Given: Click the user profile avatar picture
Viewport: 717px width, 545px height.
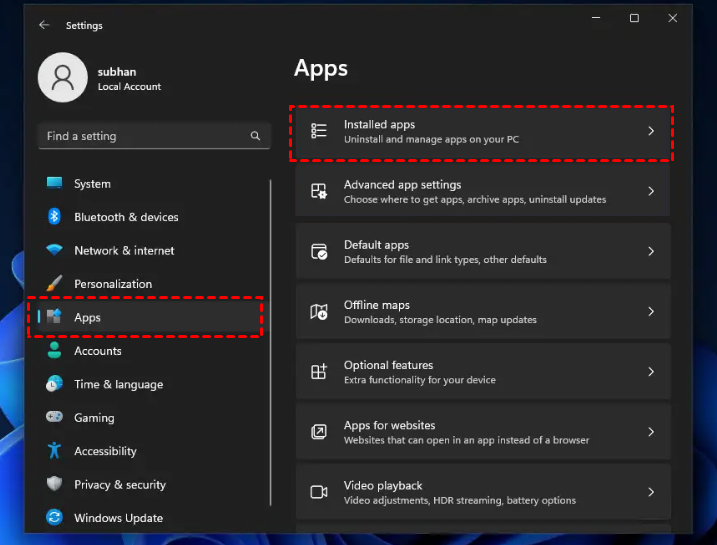Looking at the screenshot, I should [62, 78].
